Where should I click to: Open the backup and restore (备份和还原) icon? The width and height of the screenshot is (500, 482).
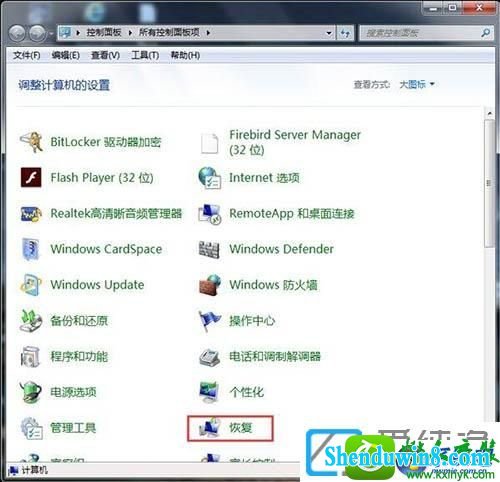[x=31, y=321]
